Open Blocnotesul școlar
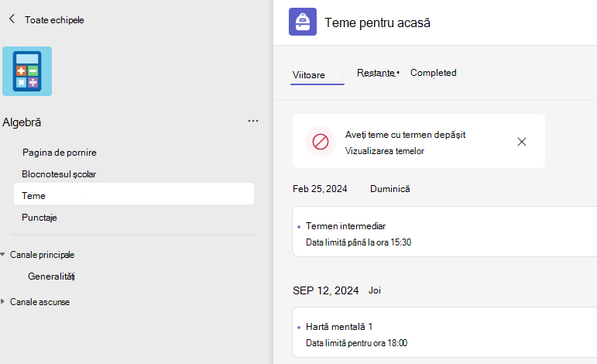This screenshot has height=364, width=597. [x=59, y=174]
